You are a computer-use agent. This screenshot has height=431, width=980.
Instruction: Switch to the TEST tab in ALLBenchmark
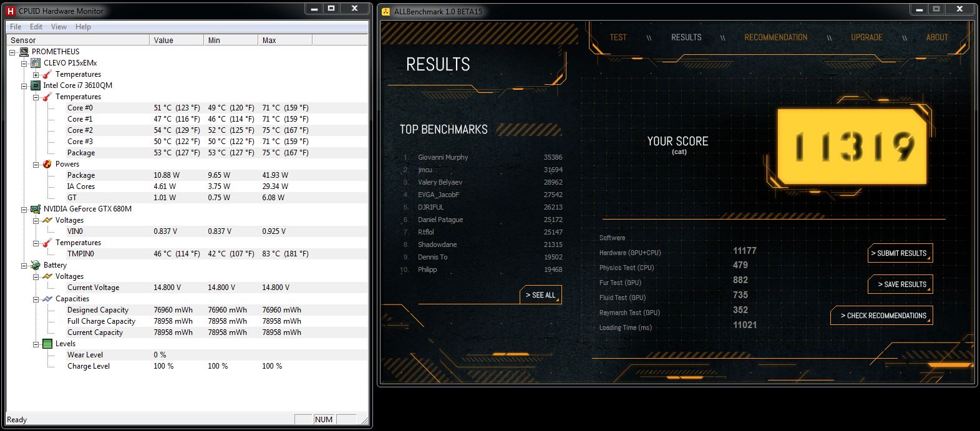point(618,37)
